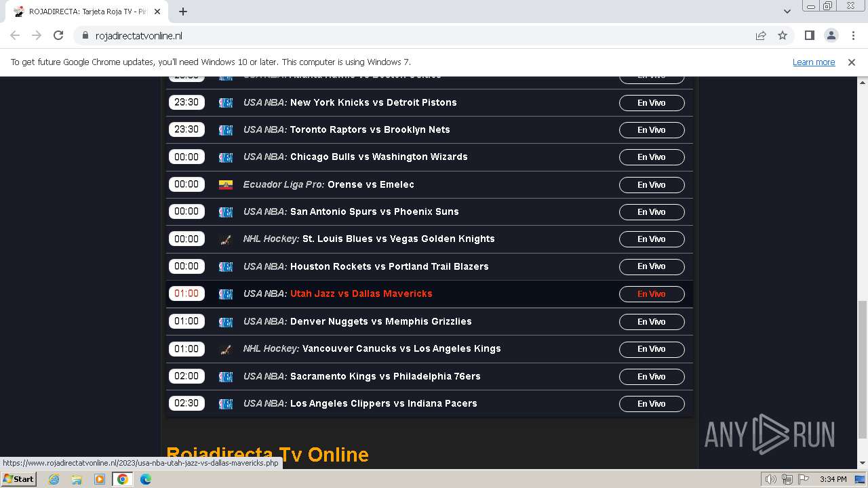Image resolution: width=868 pixels, height=488 pixels.
Task: Click En Vivo for Clippers vs Pacers
Action: [x=652, y=404]
